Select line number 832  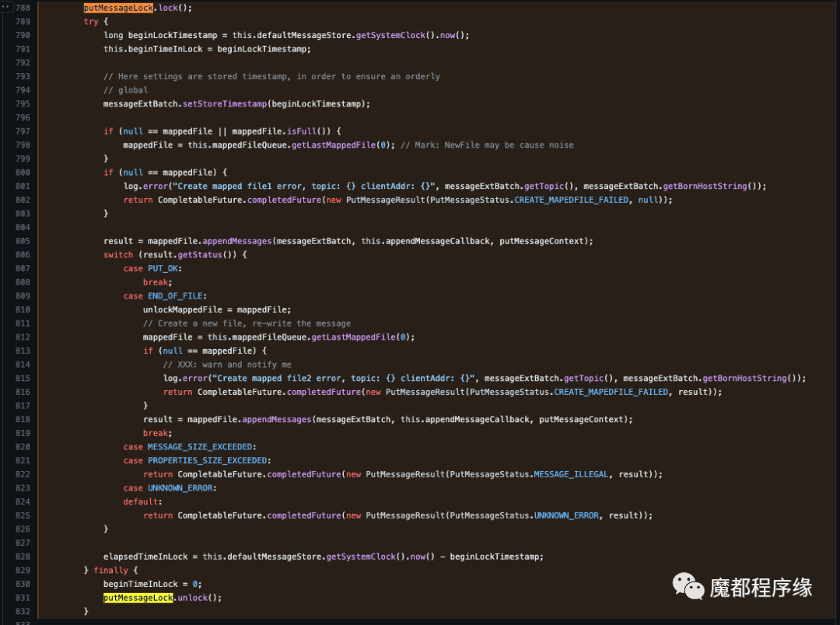[23, 611]
